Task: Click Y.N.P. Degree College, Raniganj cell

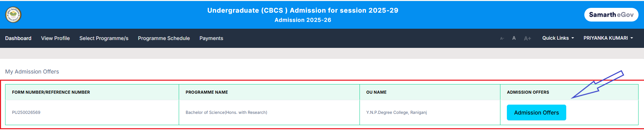Action: coord(430,112)
